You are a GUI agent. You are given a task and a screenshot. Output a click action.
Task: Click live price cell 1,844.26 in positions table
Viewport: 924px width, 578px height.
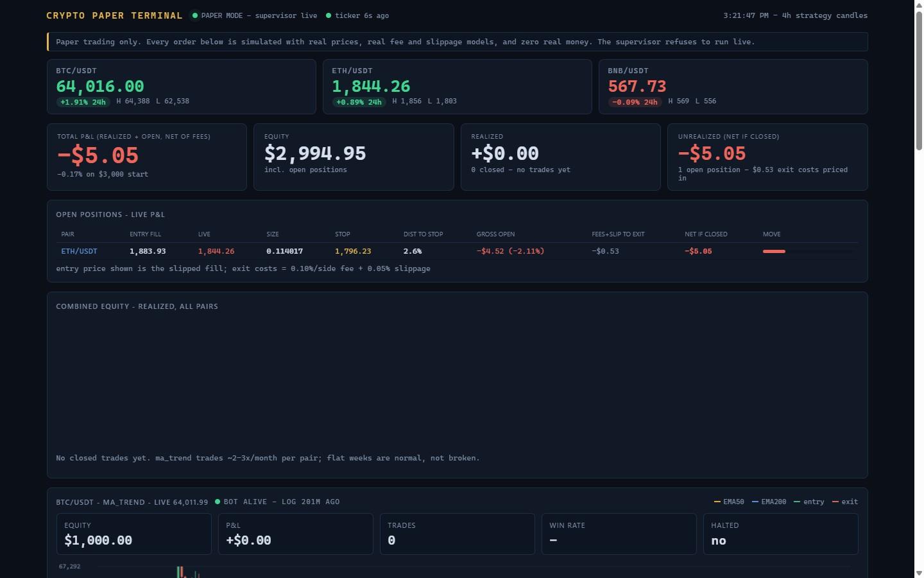(216, 251)
